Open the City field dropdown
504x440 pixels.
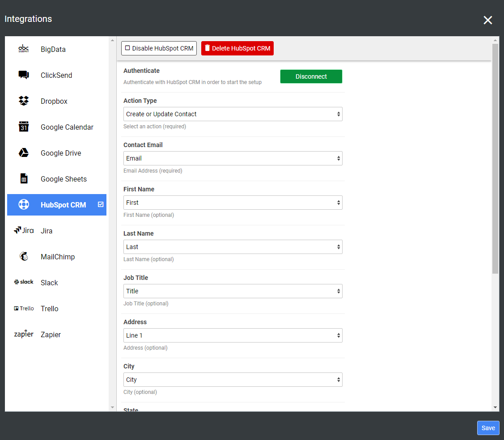pyautogui.click(x=233, y=380)
